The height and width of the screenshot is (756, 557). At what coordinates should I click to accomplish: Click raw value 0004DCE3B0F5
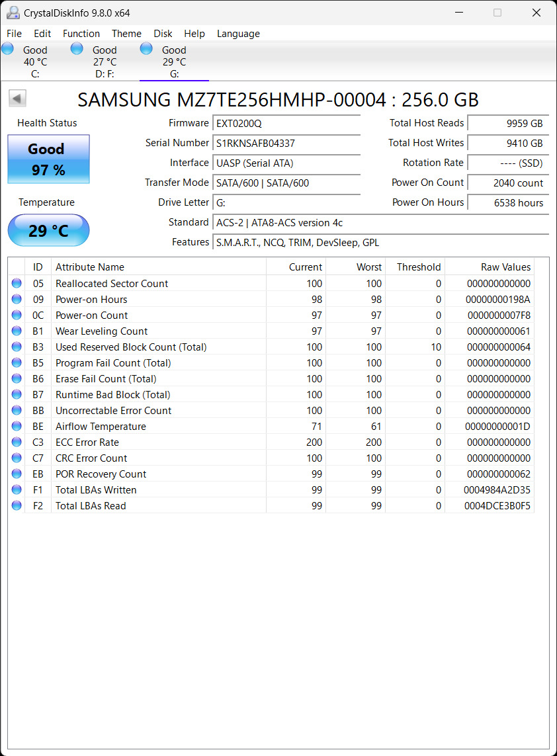point(497,505)
